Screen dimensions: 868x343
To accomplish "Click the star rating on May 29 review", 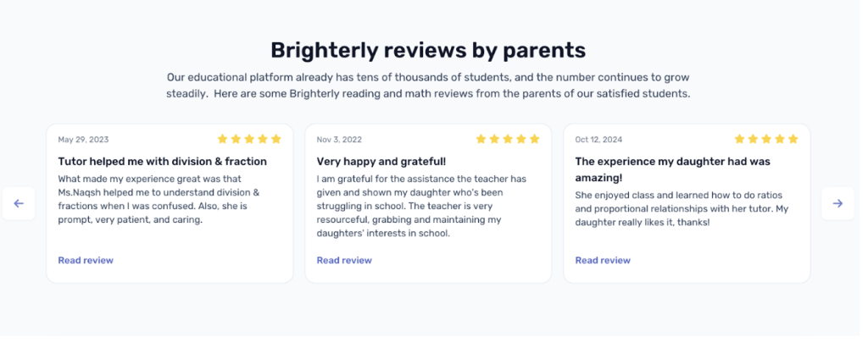I will coord(248,139).
